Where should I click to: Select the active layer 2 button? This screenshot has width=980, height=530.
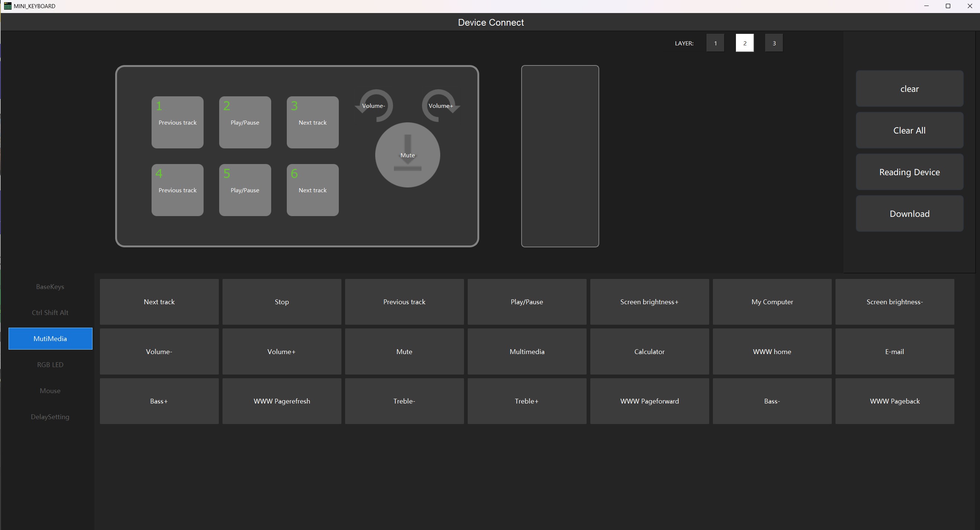coord(744,43)
